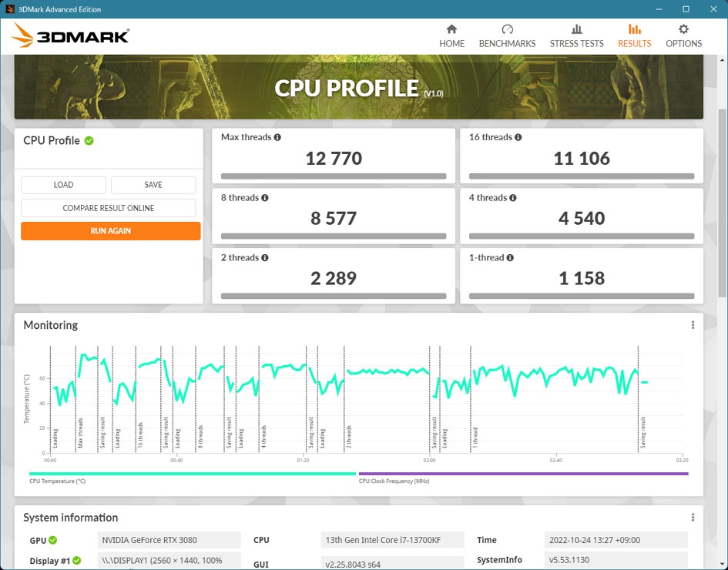The width and height of the screenshot is (728, 570).
Task: Click the 16 threads marker in chart
Action: click(x=140, y=435)
